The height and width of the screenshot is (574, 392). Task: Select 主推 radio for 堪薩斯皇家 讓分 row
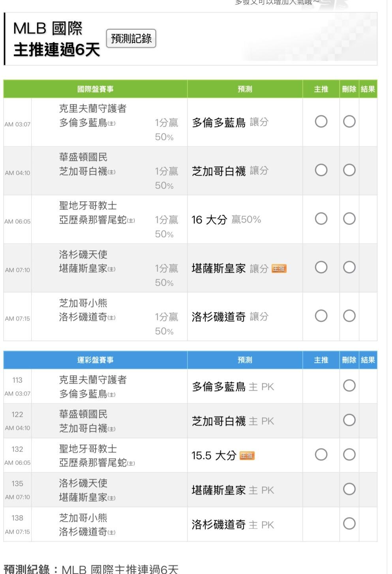point(321,267)
